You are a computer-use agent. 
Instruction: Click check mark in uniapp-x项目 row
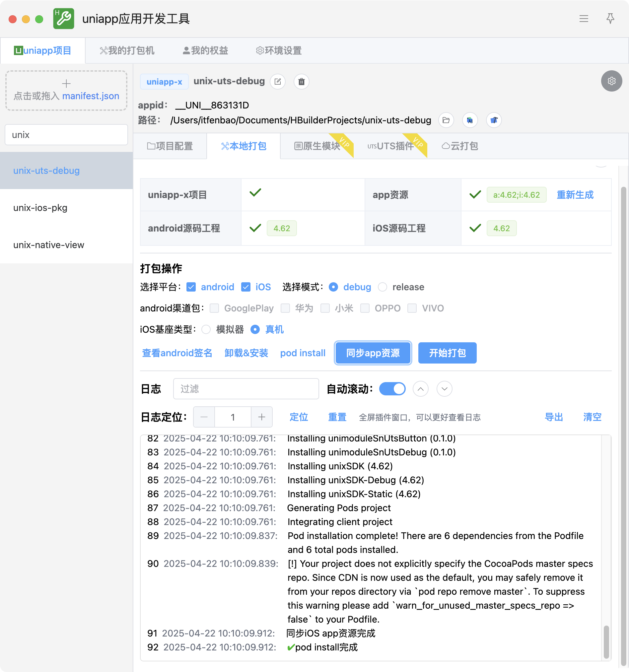tap(255, 193)
